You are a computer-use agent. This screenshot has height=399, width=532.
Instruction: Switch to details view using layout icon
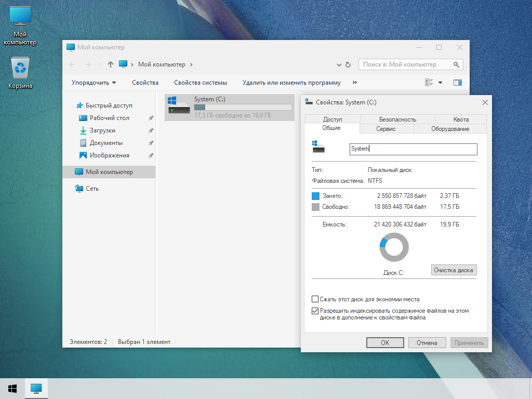click(428, 82)
